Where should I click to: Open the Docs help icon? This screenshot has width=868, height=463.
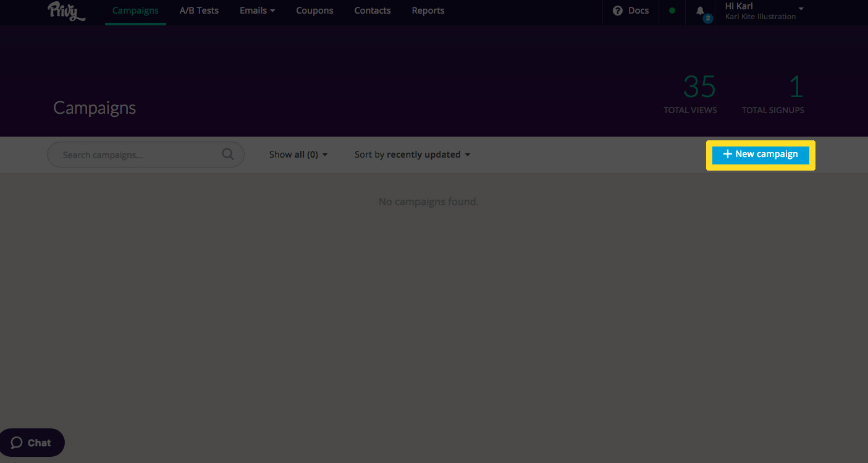[x=617, y=11]
